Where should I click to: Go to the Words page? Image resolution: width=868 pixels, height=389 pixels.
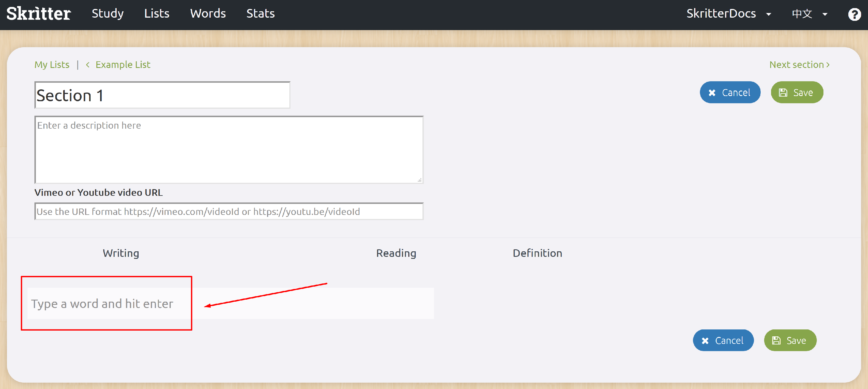point(208,14)
